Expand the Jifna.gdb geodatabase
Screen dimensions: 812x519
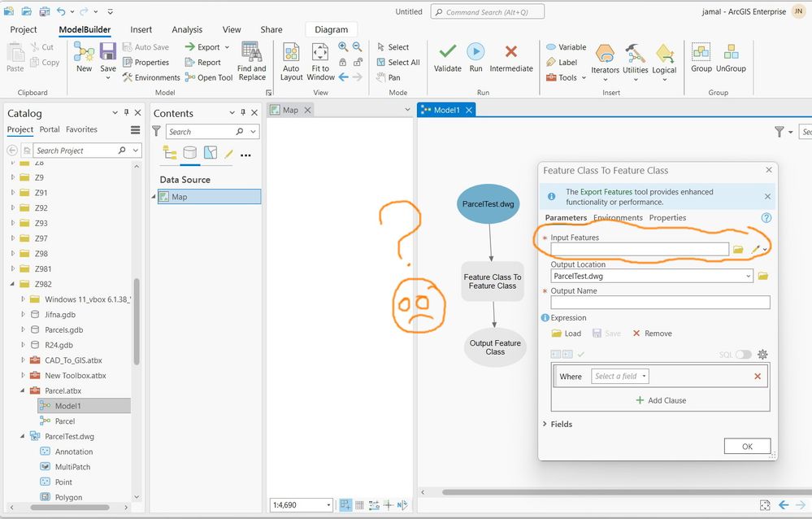click(x=23, y=314)
